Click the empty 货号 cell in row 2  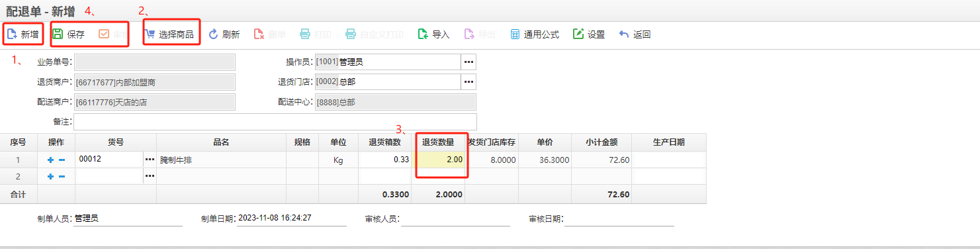109,176
